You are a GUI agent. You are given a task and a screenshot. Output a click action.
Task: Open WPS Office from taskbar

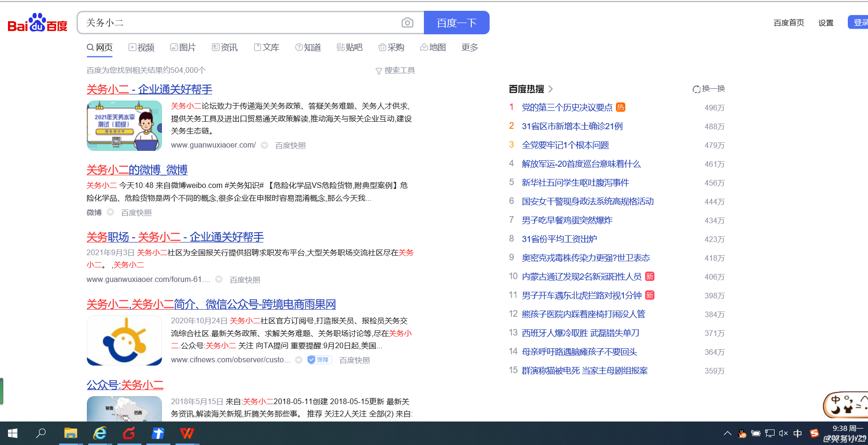[187, 433]
